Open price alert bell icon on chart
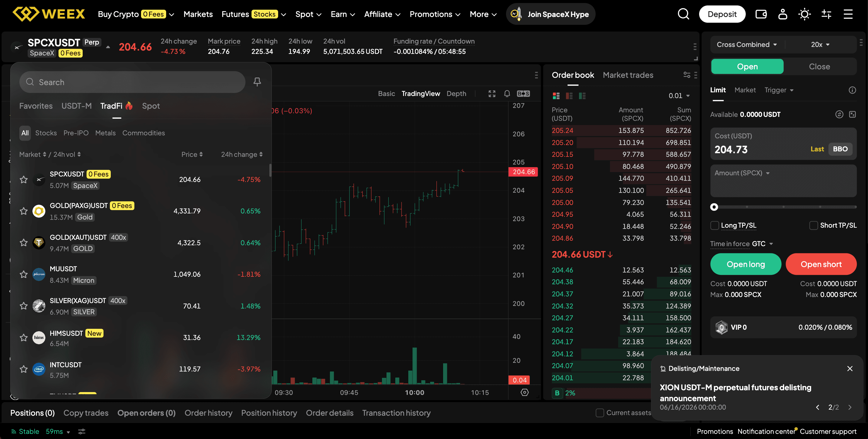 [507, 94]
